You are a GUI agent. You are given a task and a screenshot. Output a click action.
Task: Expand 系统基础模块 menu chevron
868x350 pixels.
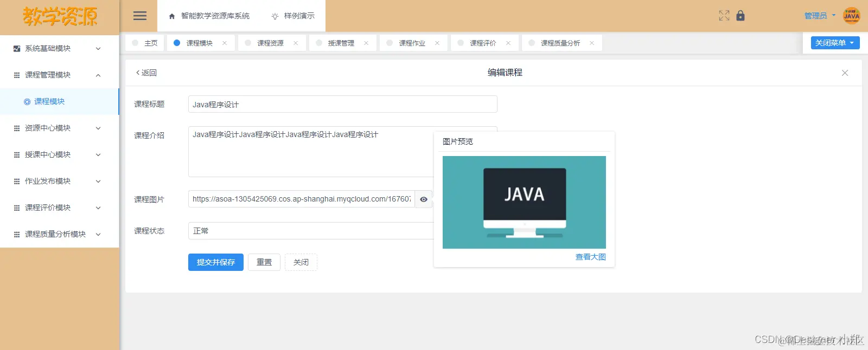pos(98,48)
